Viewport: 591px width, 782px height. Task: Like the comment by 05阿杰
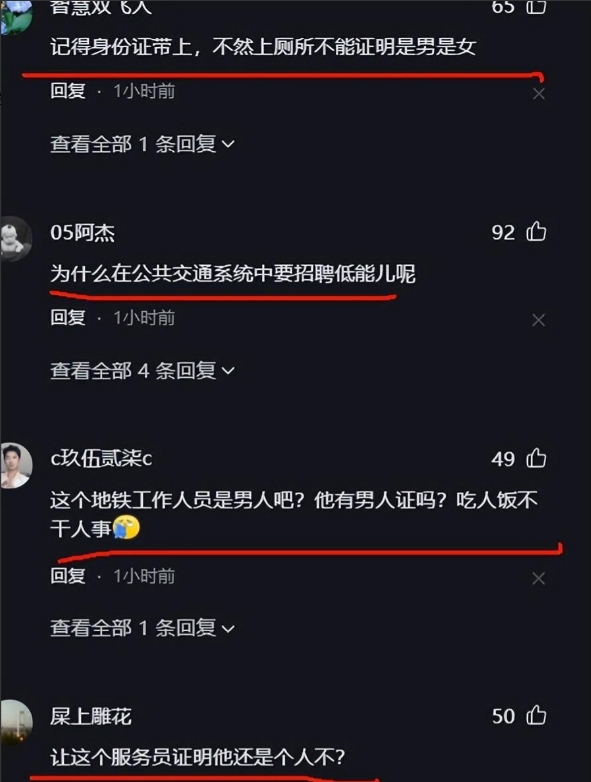pyautogui.click(x=536, y=232)
